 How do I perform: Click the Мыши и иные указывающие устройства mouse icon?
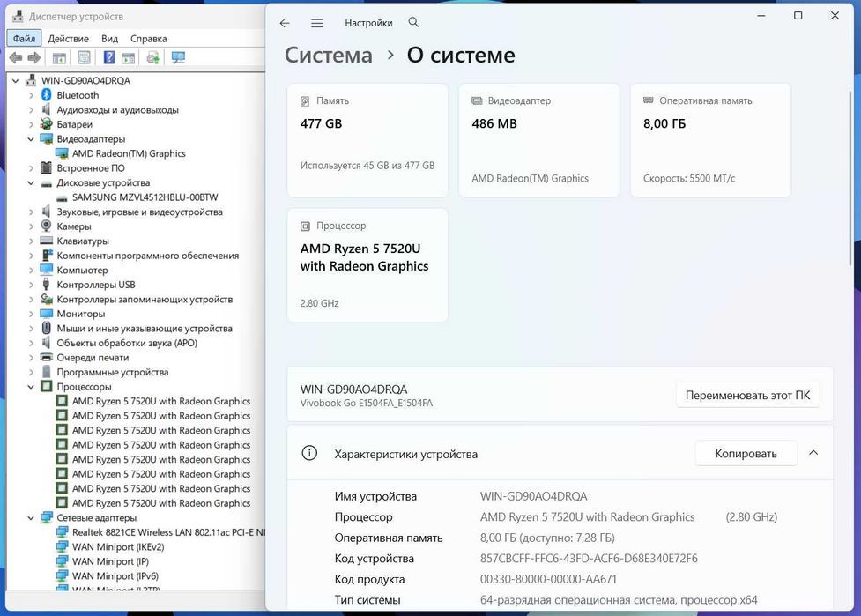point(47,329)
